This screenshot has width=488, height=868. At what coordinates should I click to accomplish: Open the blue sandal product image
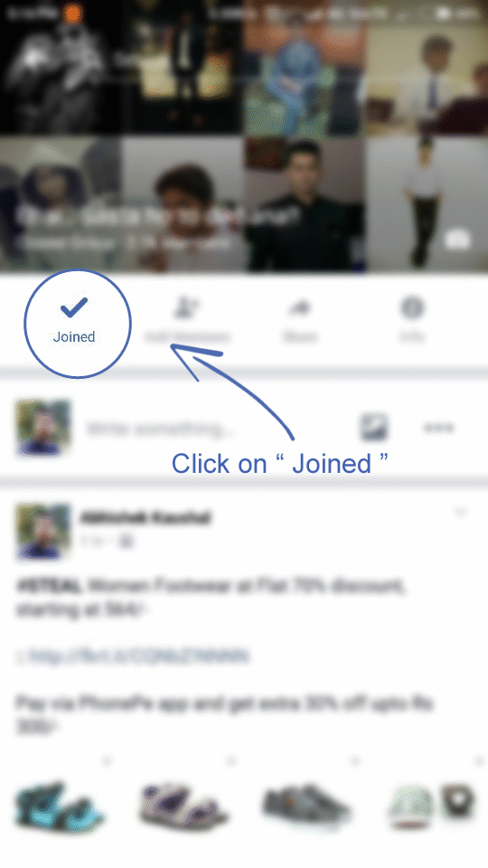pyautogui.click(x=59, y=804)
